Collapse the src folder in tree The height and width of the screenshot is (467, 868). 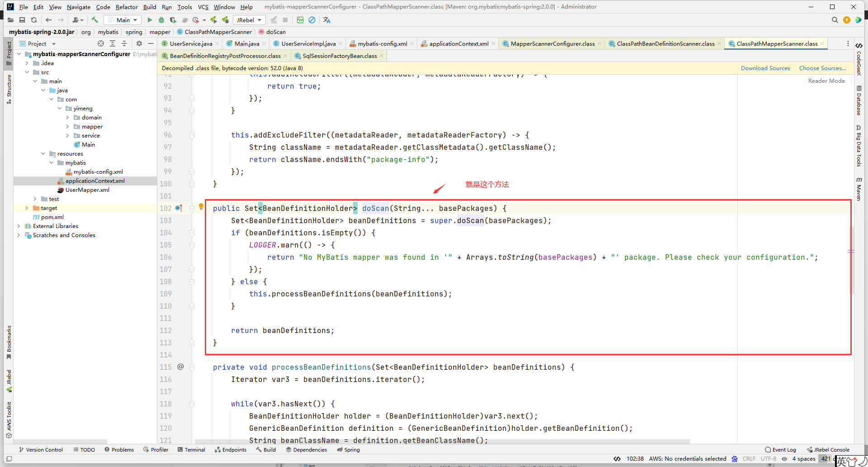click(27, 72)
